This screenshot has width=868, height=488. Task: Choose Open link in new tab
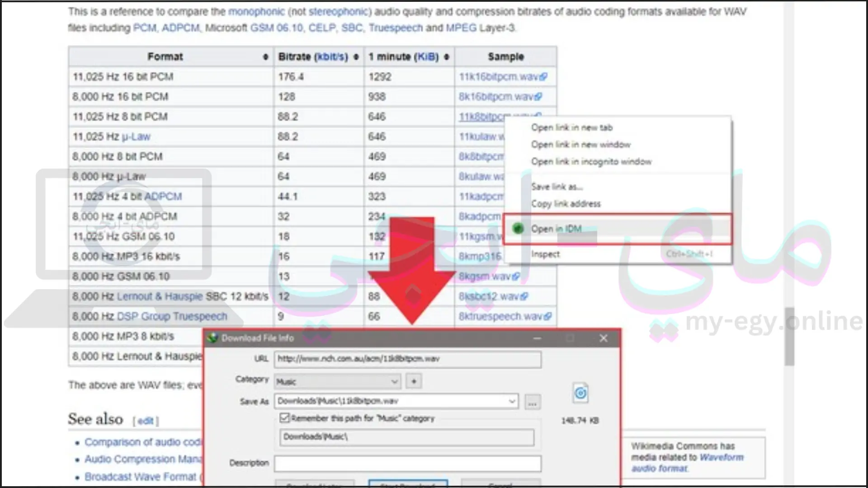tap(571, 128)
